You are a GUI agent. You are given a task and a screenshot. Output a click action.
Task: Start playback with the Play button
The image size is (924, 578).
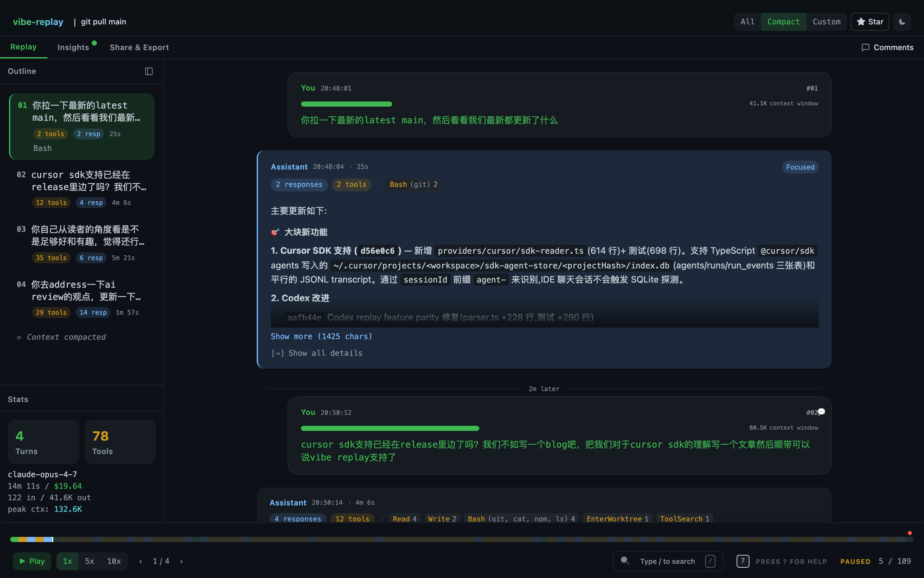(32, 561)
